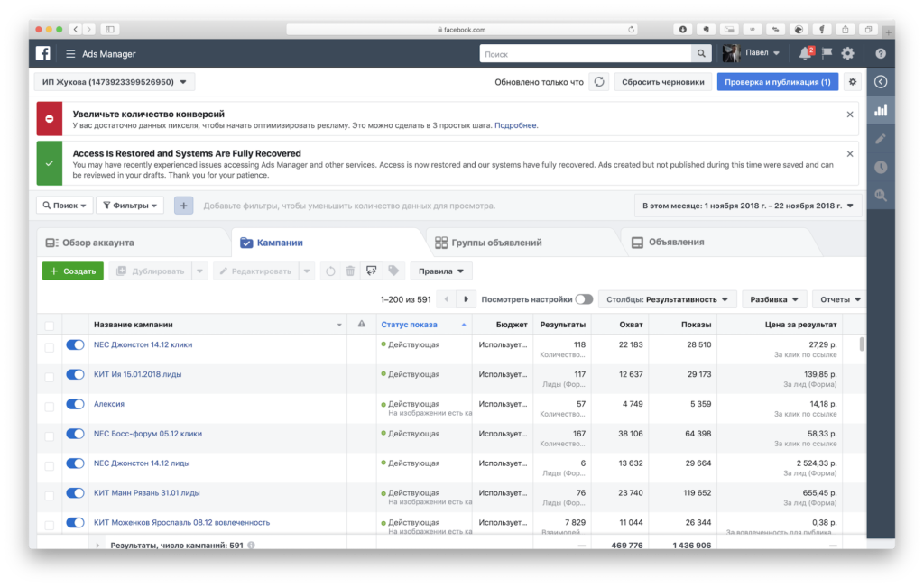Click the Facebook logo icon

tap(43, 53)
